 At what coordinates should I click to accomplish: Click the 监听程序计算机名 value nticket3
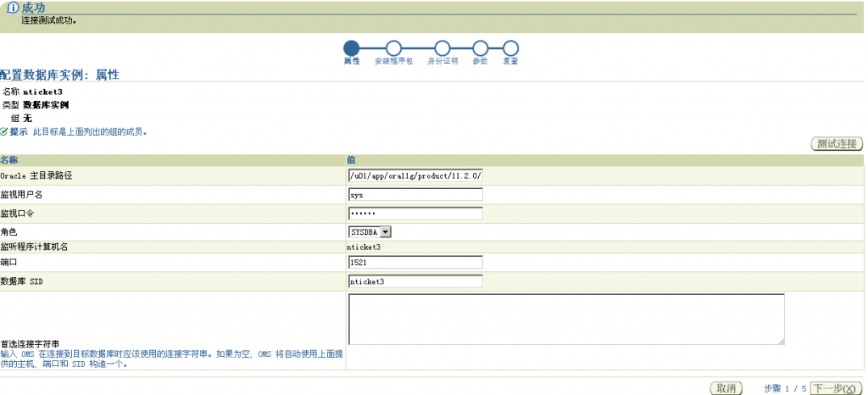click(x=364, y=247)
